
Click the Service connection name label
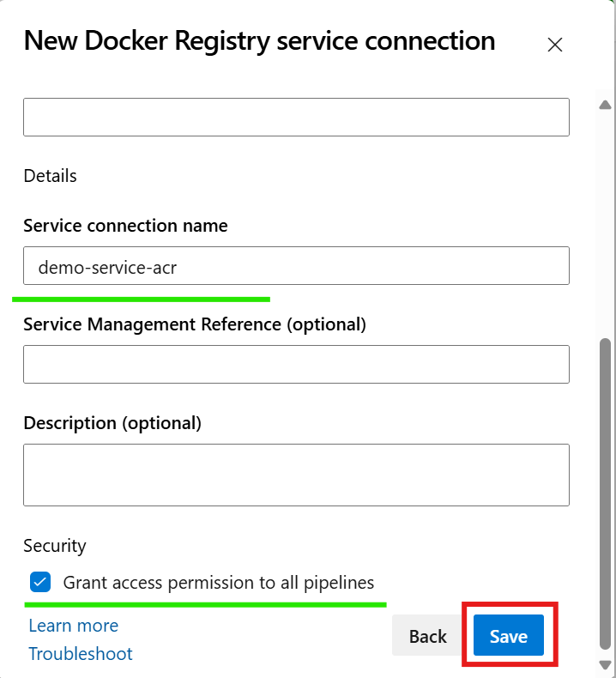coord(125,226)
